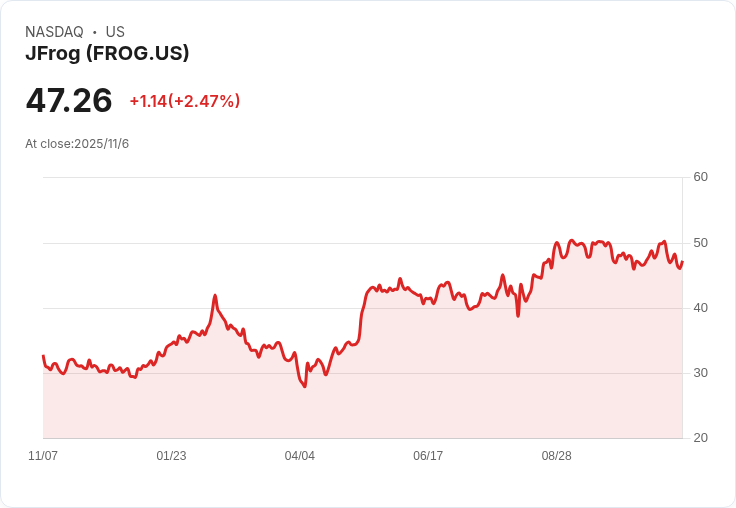Select the 04/04 date on the axis
This screenshot has width=736, height=508.
(x=300, y=456)
